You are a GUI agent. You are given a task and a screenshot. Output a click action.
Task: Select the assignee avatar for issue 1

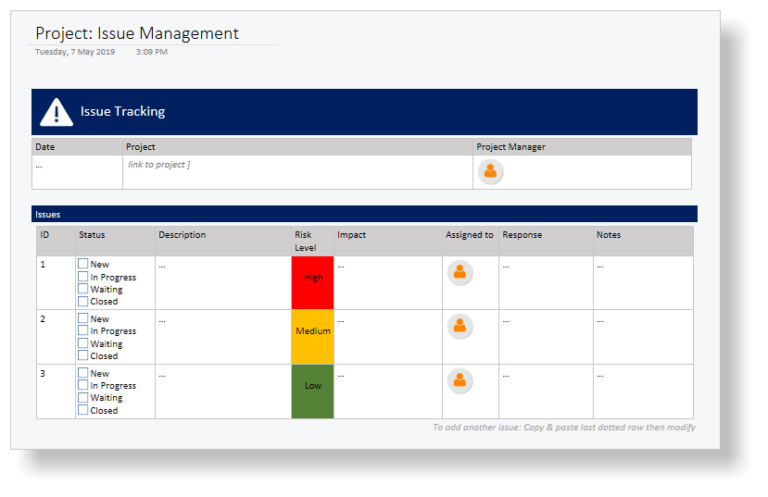point(459,272)
